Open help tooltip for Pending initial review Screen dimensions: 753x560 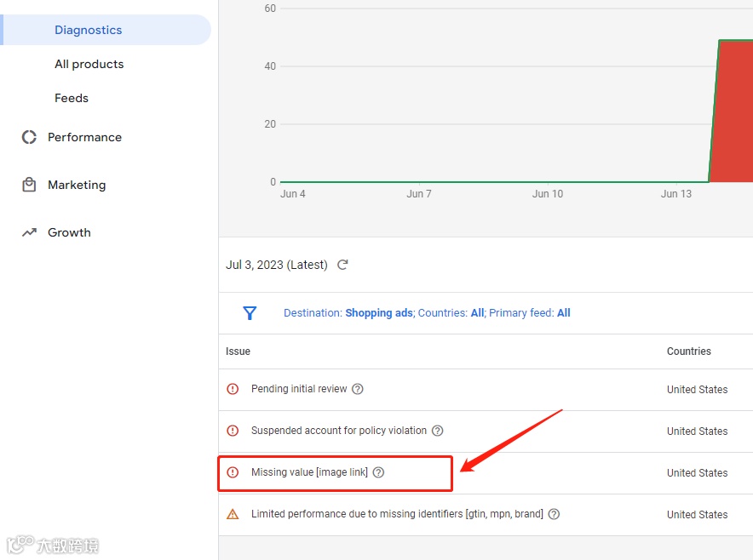(x=358, y=389)
